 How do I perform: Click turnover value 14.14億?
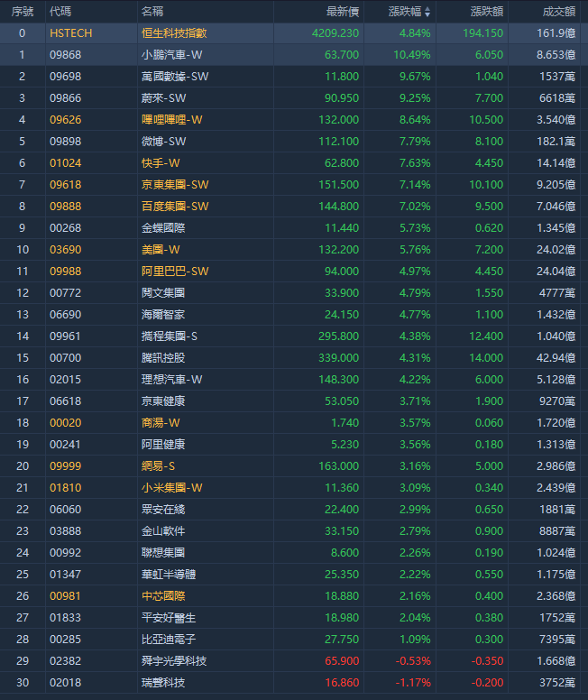click(x=556, y=163)
